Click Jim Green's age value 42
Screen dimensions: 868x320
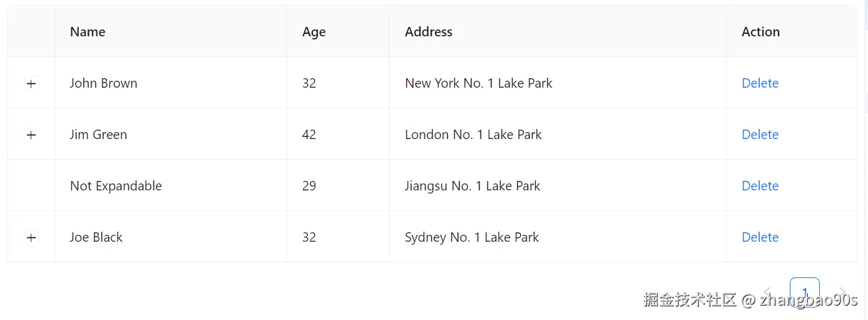tap(309, 135)
